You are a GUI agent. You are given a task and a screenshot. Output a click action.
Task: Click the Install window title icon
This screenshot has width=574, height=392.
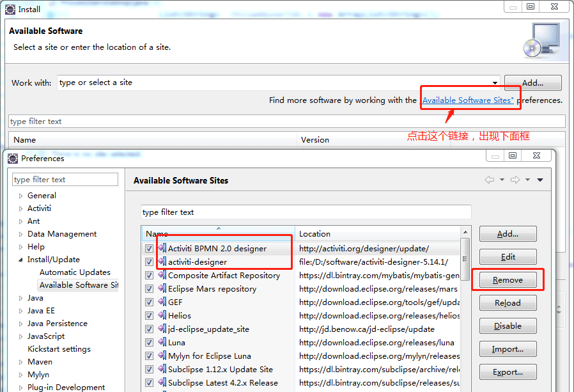point(10,10)
